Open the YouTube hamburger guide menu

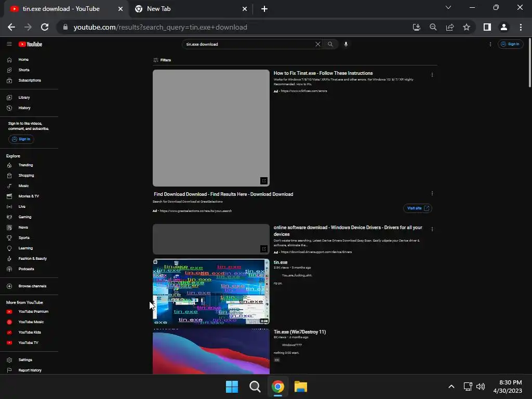click(9, 44)
